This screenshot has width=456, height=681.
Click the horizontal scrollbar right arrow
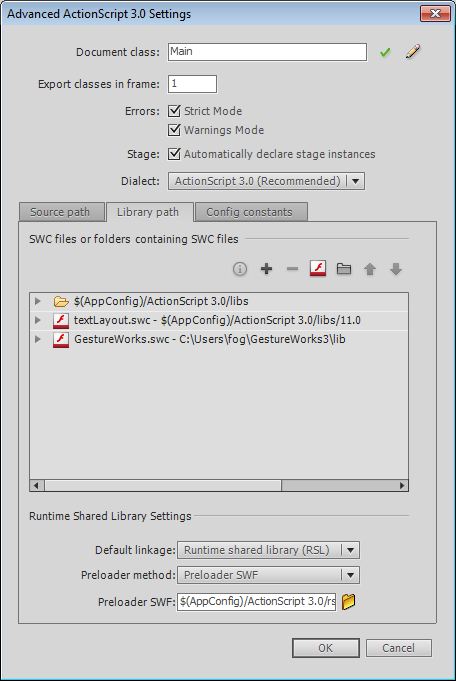(402, 485)
